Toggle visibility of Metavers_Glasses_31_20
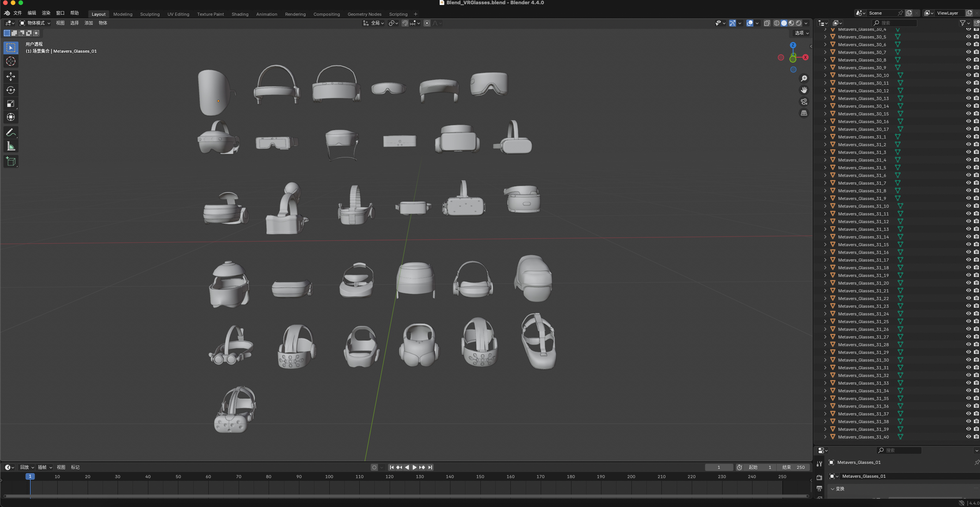This screenshot has width=980, height=507. (x=968, y=283)
